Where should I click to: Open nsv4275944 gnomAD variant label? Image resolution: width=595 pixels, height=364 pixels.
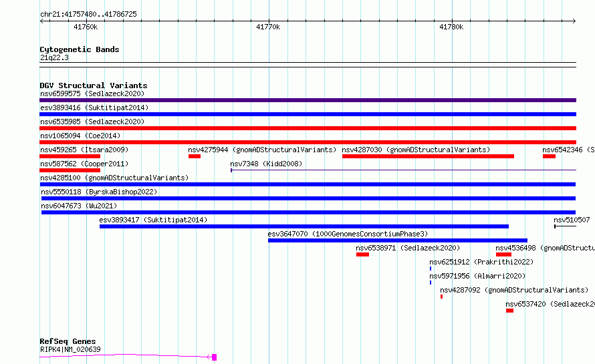262,150
